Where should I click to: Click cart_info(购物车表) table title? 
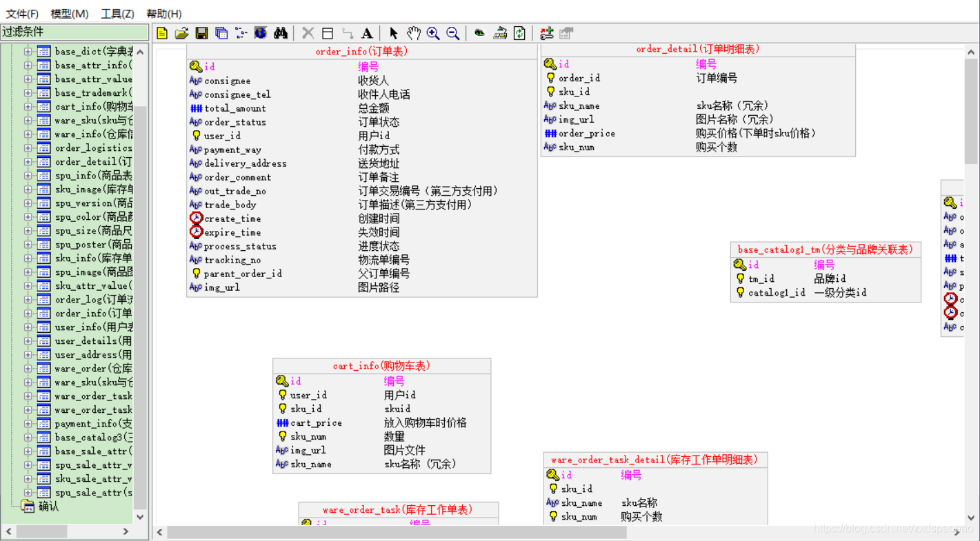pyautogui.click(x=381, y=365)
